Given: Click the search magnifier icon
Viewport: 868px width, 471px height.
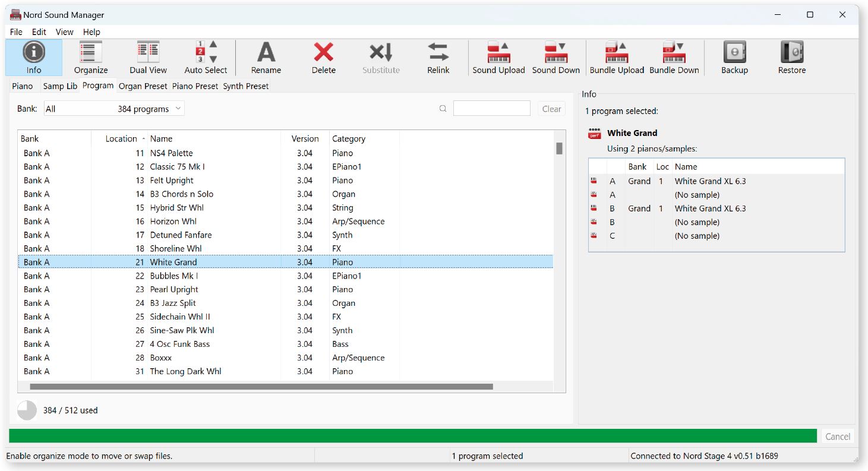Looking at the screenshot, I should (x=443, y=109).
